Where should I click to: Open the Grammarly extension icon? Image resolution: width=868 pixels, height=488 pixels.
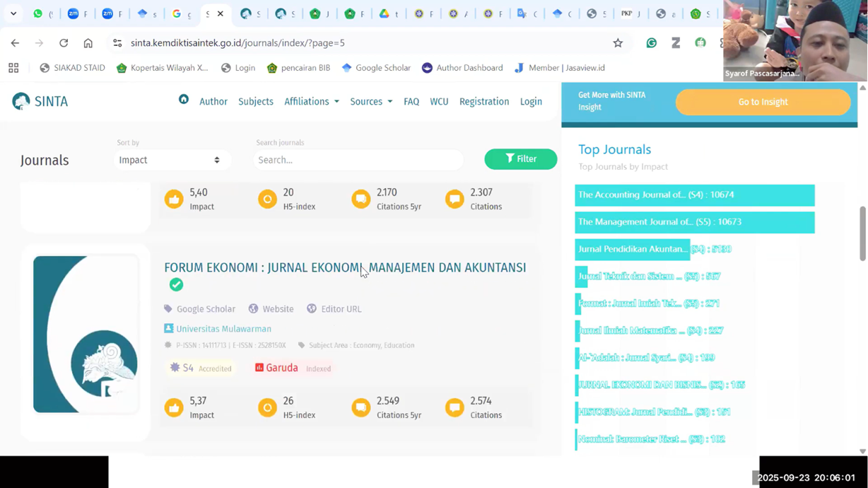[x=652, y=43]
